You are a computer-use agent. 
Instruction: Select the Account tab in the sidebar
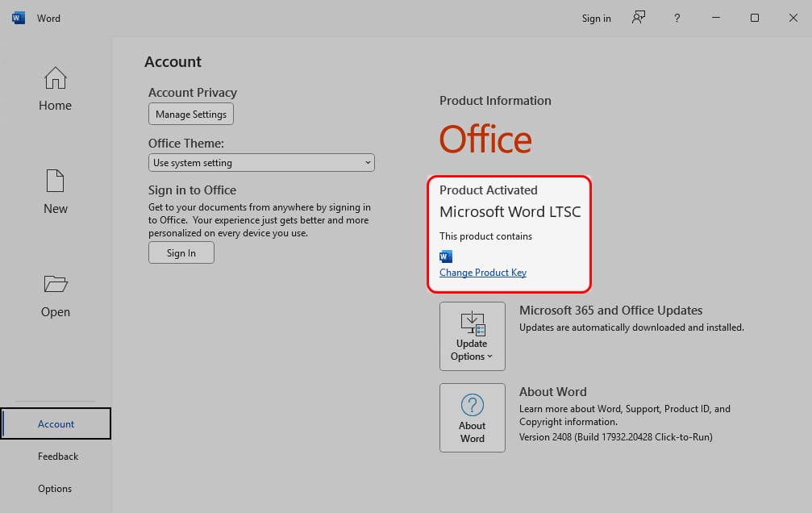tap(56, 424)
